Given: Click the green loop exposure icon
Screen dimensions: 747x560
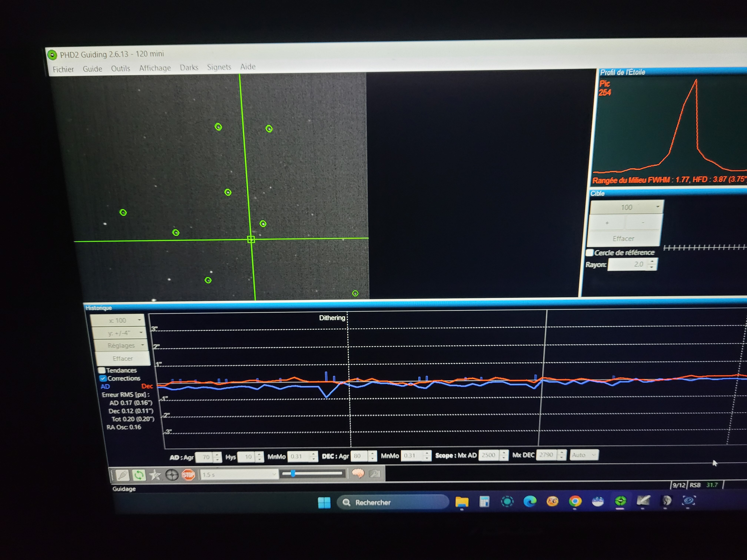Looking at the screenshot, I should (x=139, y=475).
